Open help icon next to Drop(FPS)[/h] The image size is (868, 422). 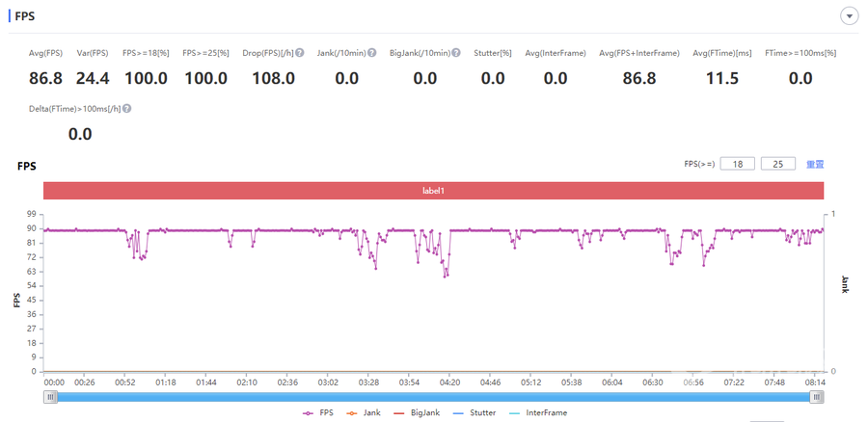pyautogui.click(x=300, y=53)
